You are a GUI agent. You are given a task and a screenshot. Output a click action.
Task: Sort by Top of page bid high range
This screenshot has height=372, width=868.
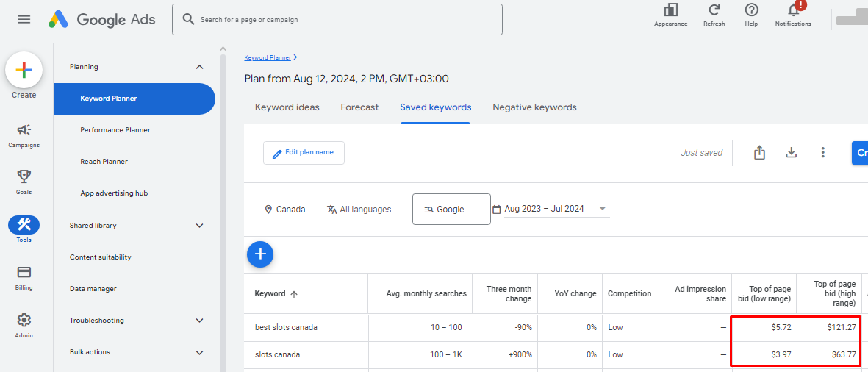coord(834,293)
